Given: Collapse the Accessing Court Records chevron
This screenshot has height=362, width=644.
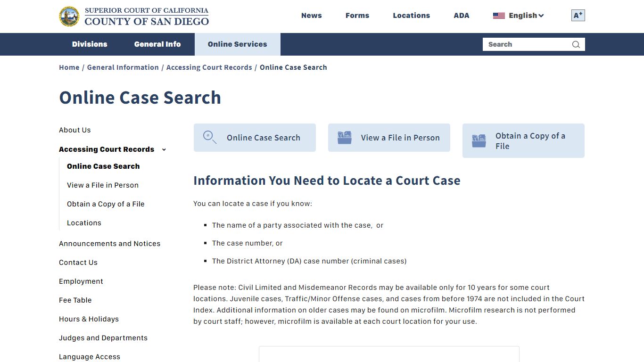Looking at the screenshot, I should (164, 150).
